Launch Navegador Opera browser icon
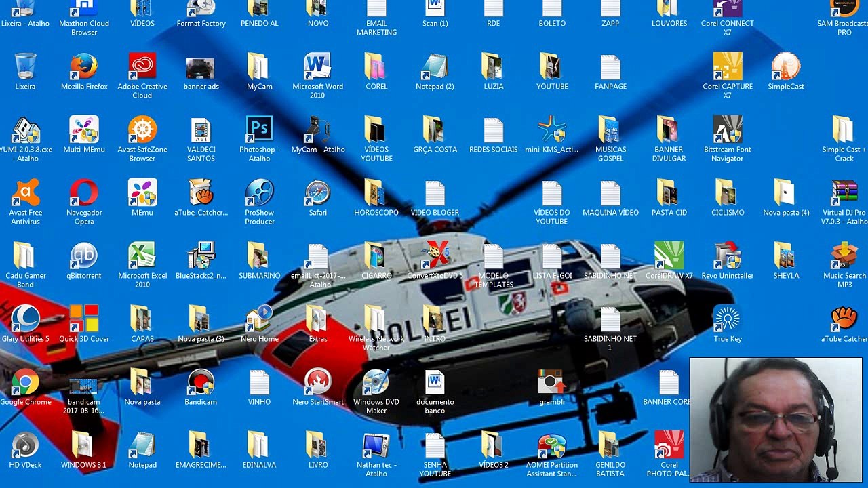This screenshot has width=868, height=488. [x=84, y=193]
